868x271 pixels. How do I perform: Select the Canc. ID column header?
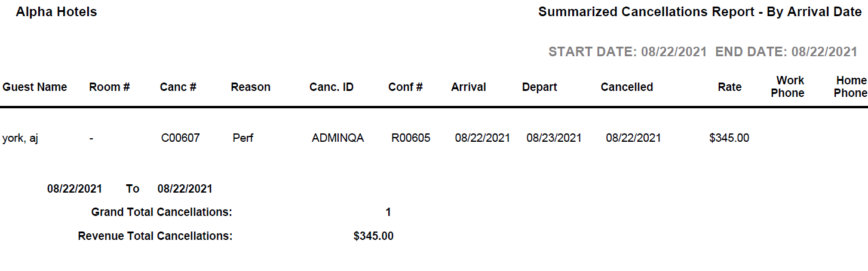pyautogui.click(x=332, y=87)
